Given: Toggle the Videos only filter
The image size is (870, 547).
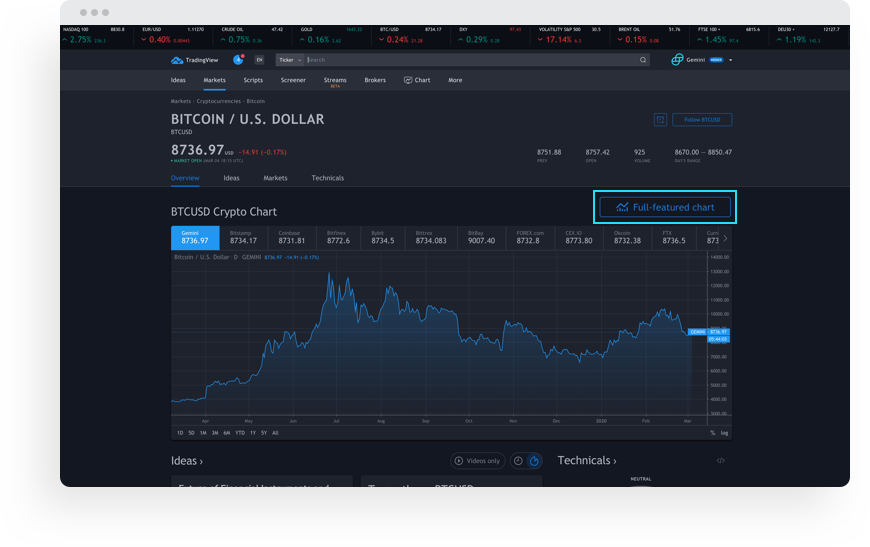Looking at the screenshot, I should point(478,460).
